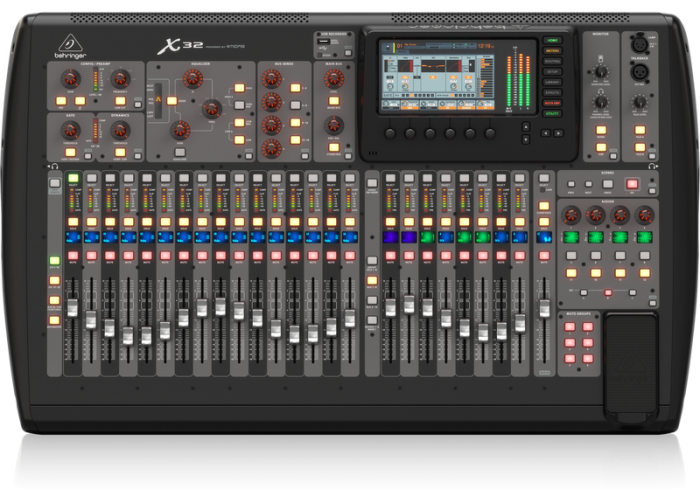Screen dimensions: 700x500
Task: Click the display right arrow button
Action: (x=558, y=133)
